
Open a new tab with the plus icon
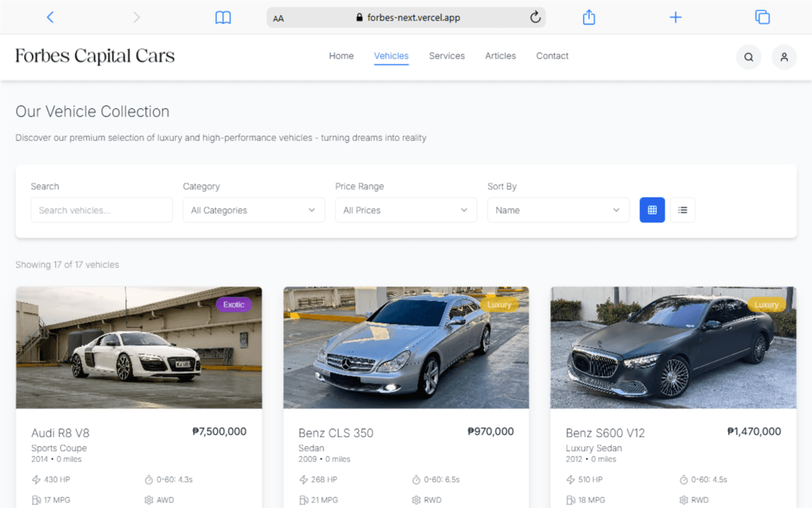[675, 17]
